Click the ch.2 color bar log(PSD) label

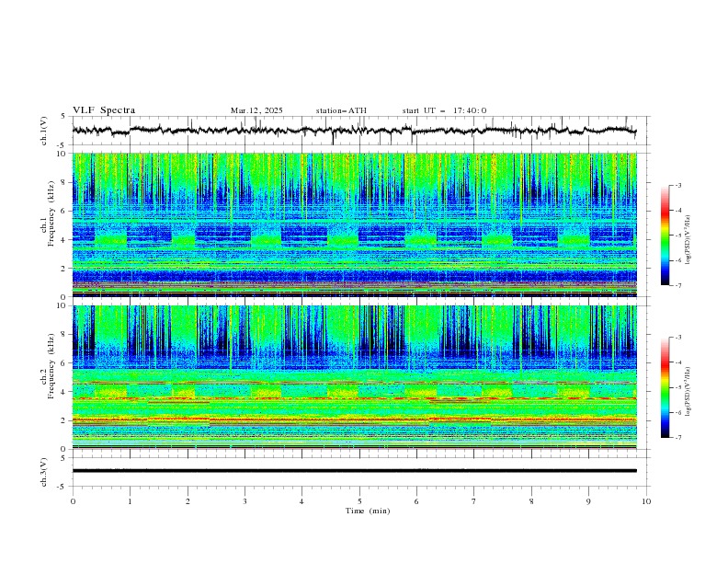[688, 392]
